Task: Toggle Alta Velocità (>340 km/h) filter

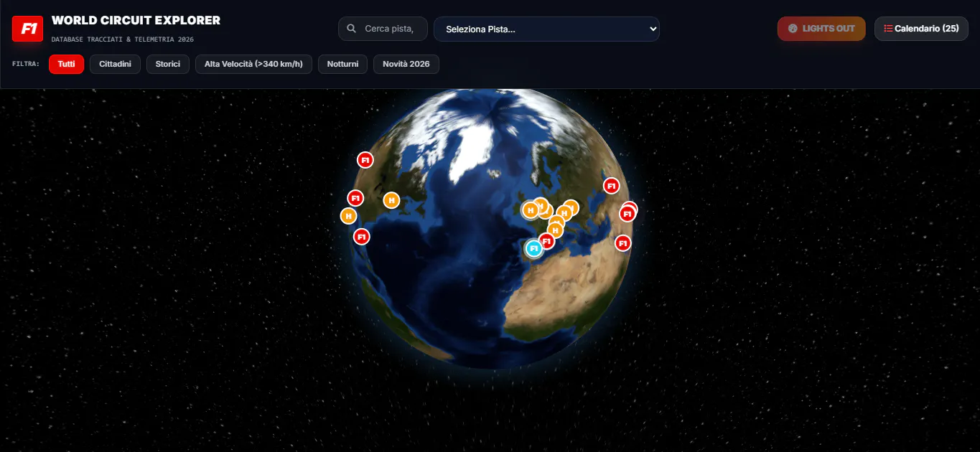Action: pos(253,64)
